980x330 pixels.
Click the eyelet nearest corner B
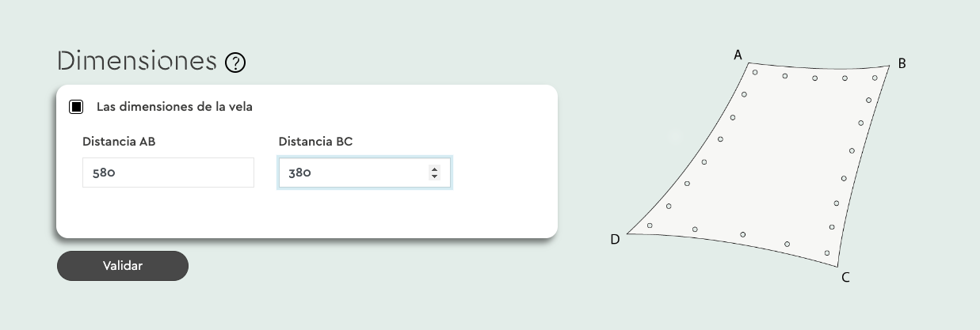pyautogui.click(x=875, y=78)
